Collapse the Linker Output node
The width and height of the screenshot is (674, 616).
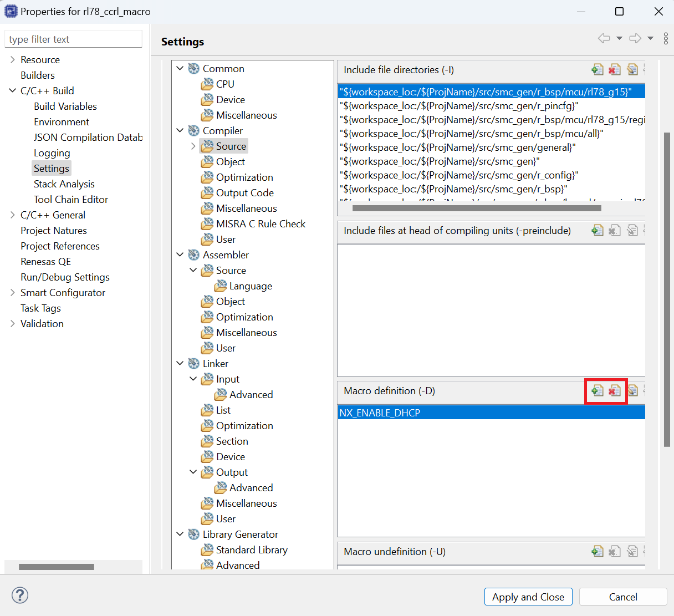tap(193, 472)
